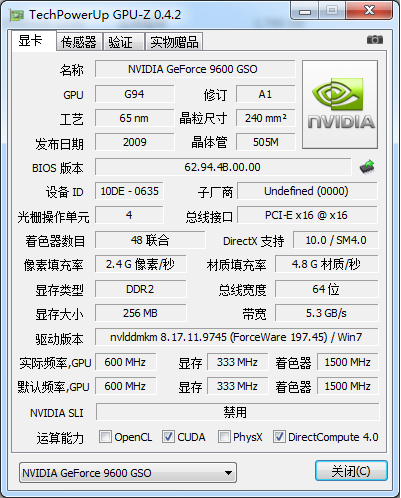Close the window with the red X
This screenshot has height=498, width=401.
(369, 11)
